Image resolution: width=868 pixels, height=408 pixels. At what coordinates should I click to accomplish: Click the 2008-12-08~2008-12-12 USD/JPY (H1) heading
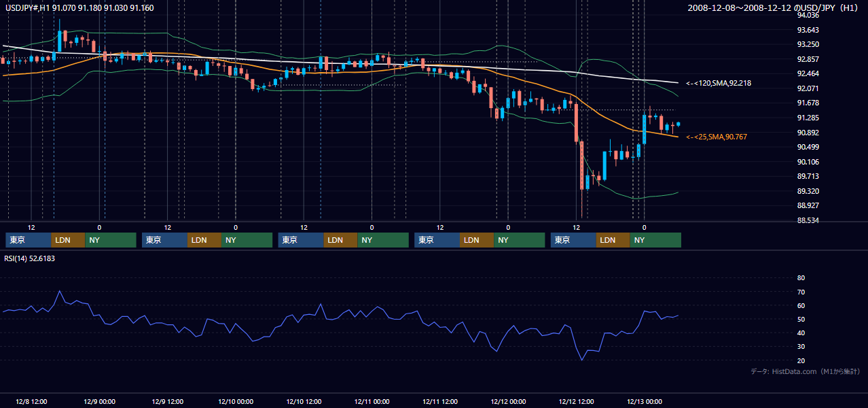(x=774, y=7)
